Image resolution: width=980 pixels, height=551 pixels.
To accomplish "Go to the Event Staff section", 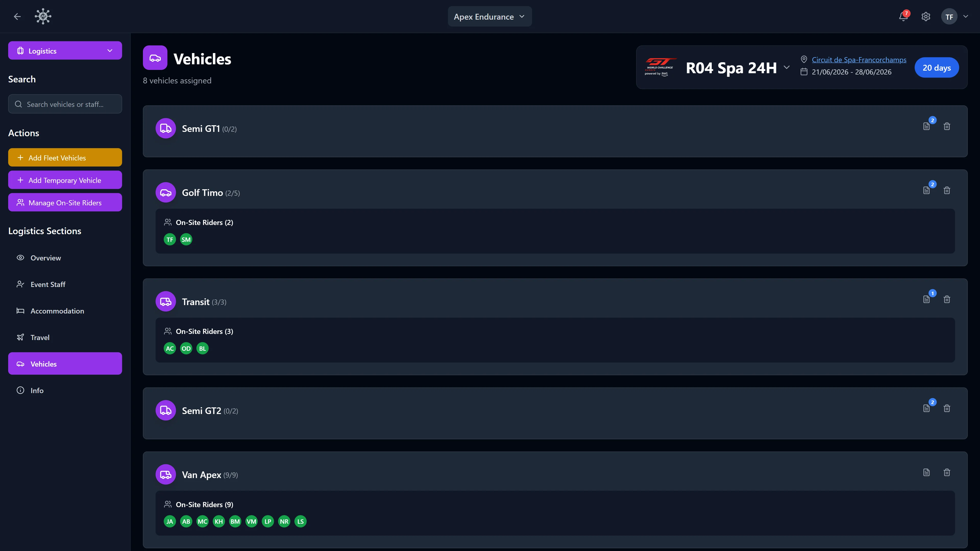I will [x=65, y=284].
